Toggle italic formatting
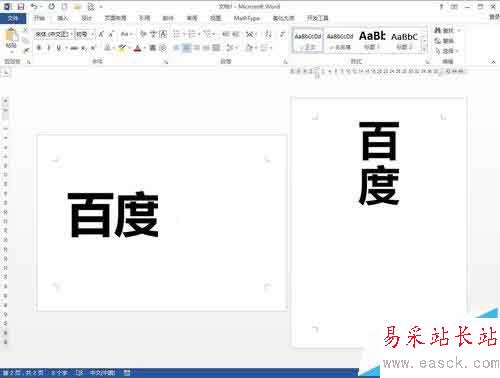 [x=49, y=48]
